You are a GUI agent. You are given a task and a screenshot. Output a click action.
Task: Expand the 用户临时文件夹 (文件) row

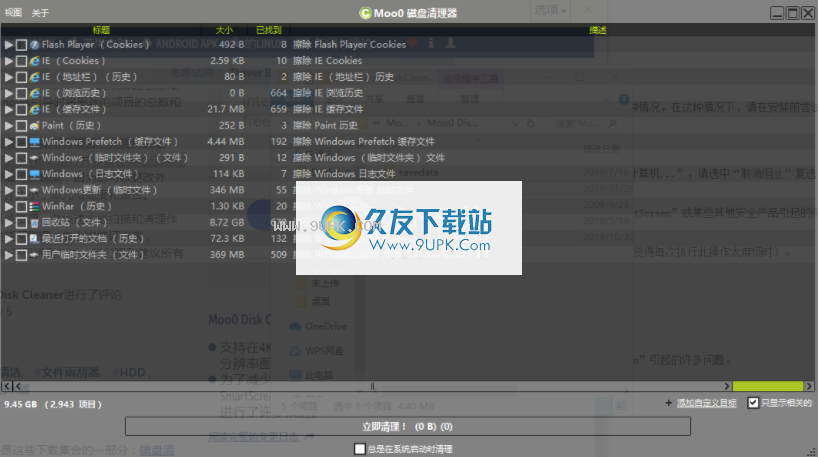click(x=8, y=255)
